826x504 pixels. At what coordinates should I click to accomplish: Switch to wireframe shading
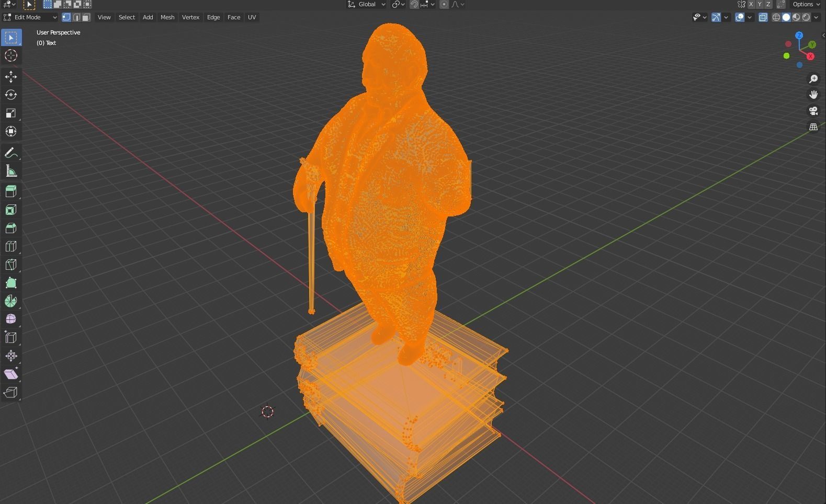(x=776, y=17)
